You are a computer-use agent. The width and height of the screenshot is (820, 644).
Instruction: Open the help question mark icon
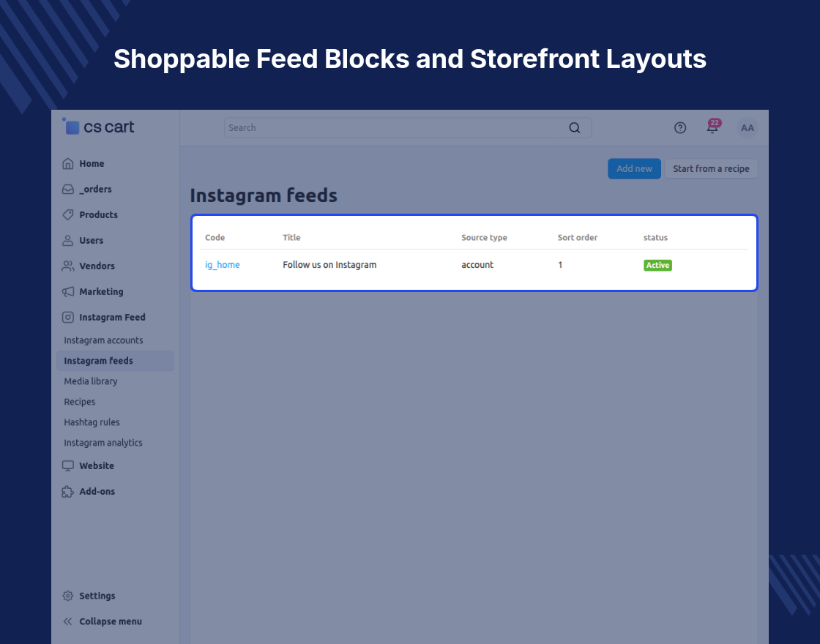680,127
